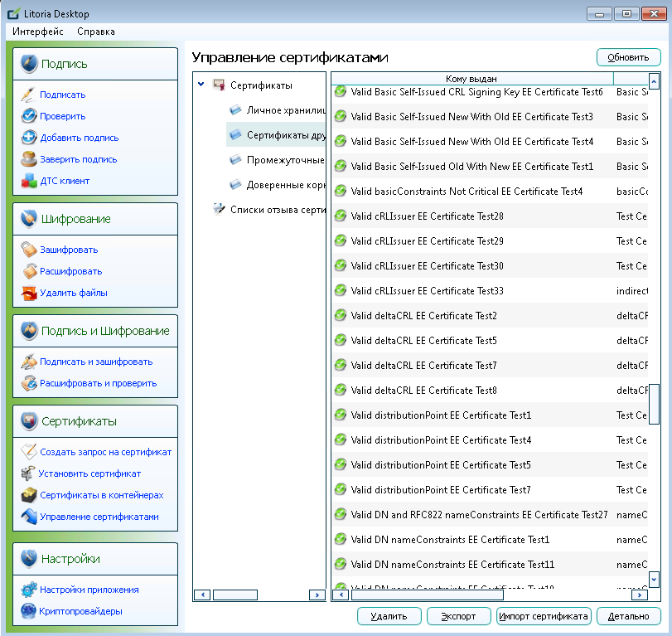The width and height of the screenshot is (672, 636).
Task: Click the stamp icon for Заверить подпись
Action: coord(28,159)
